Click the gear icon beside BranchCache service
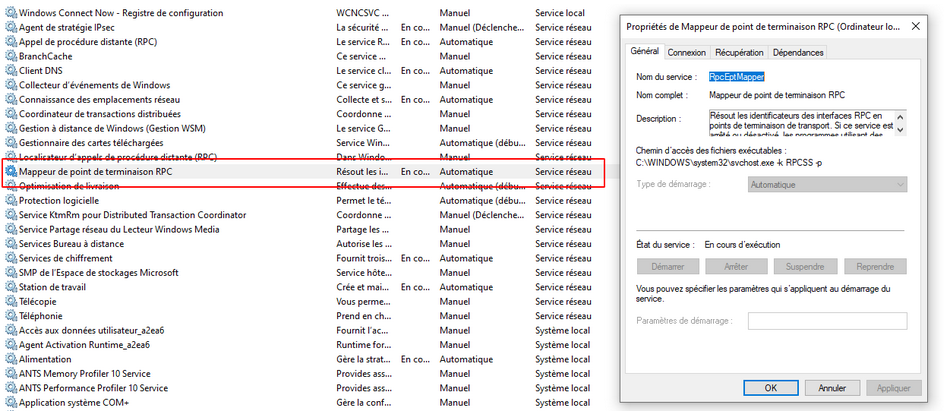 pyautogui.click(x=11, y=57)
